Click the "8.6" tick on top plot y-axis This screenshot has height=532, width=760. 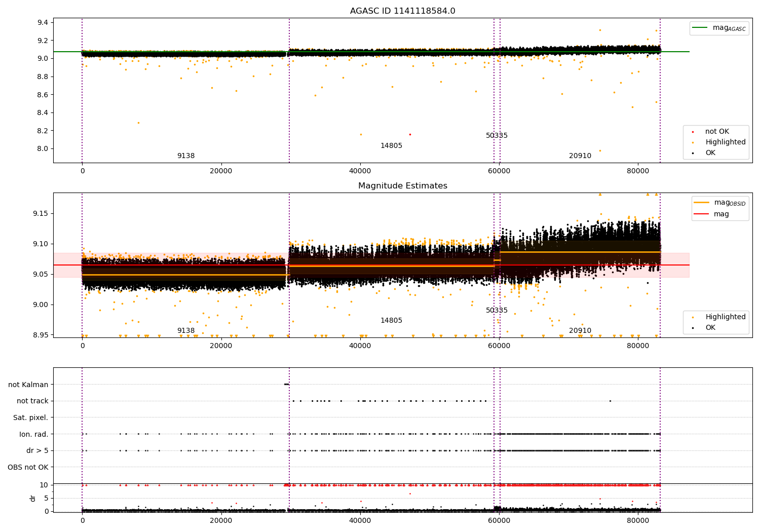(x=43, y=95)
